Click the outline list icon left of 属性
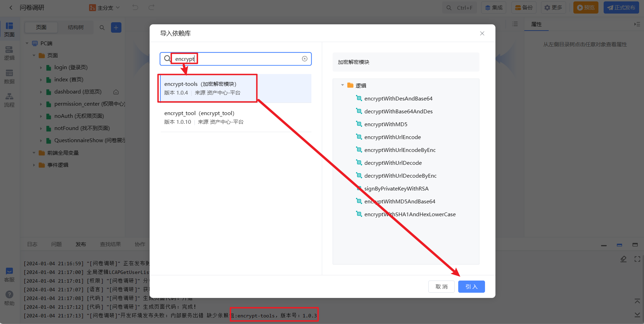 click(515, 24)
